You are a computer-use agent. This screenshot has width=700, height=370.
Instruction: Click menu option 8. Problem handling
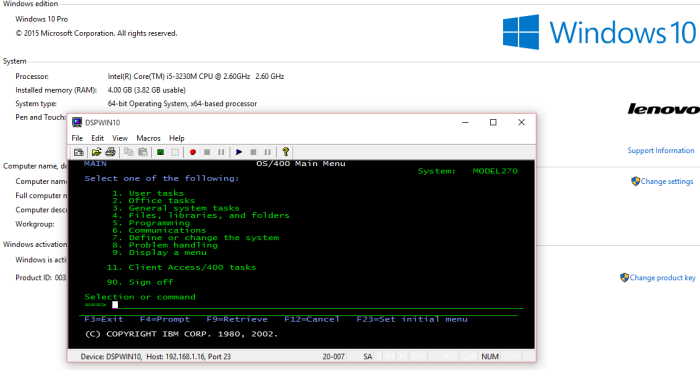(x=165, y=245)
